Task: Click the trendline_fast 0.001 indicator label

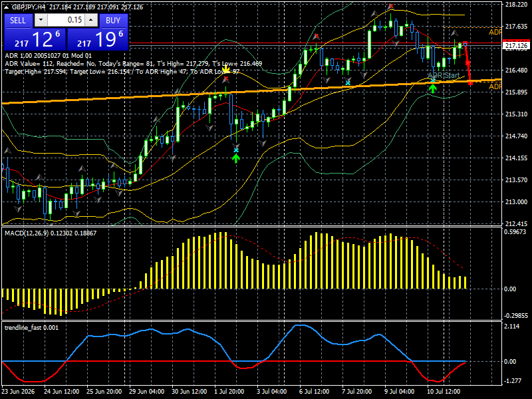Action: tap(31, 327)
